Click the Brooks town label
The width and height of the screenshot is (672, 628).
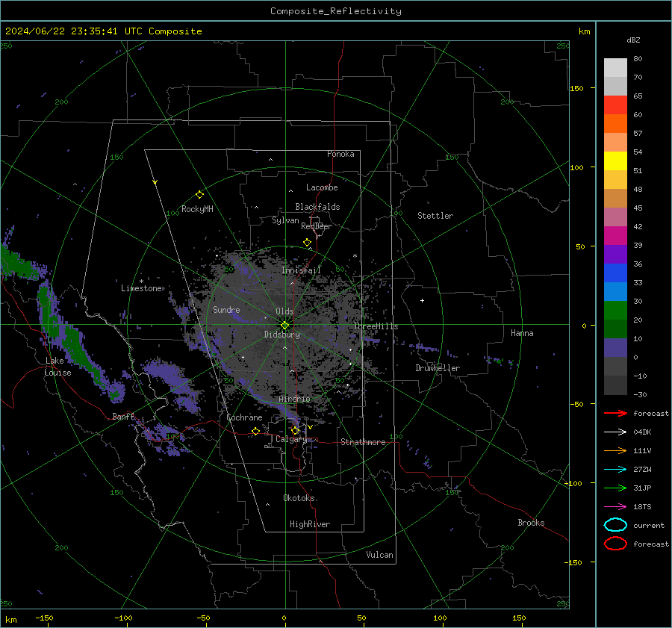tap(531, 523)
